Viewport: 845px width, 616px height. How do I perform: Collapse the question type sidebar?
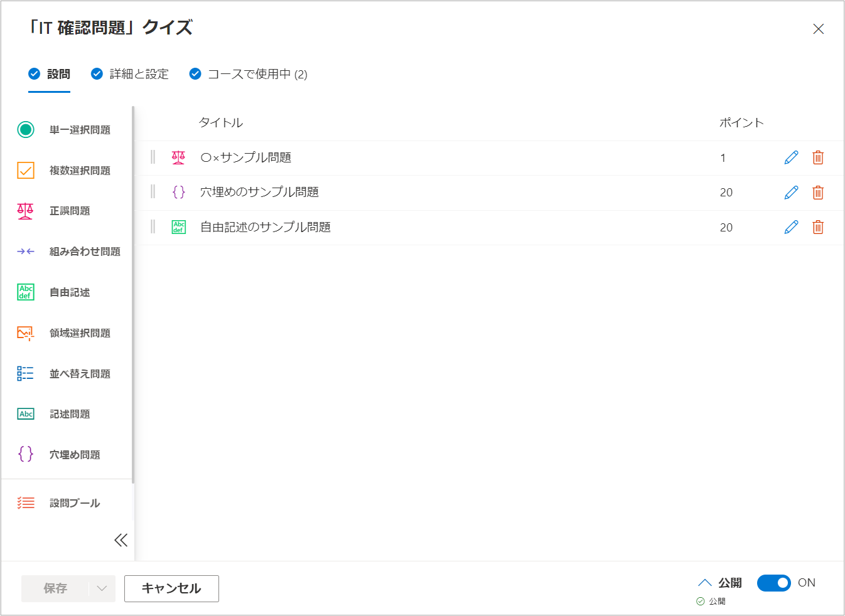coord(121,540)
